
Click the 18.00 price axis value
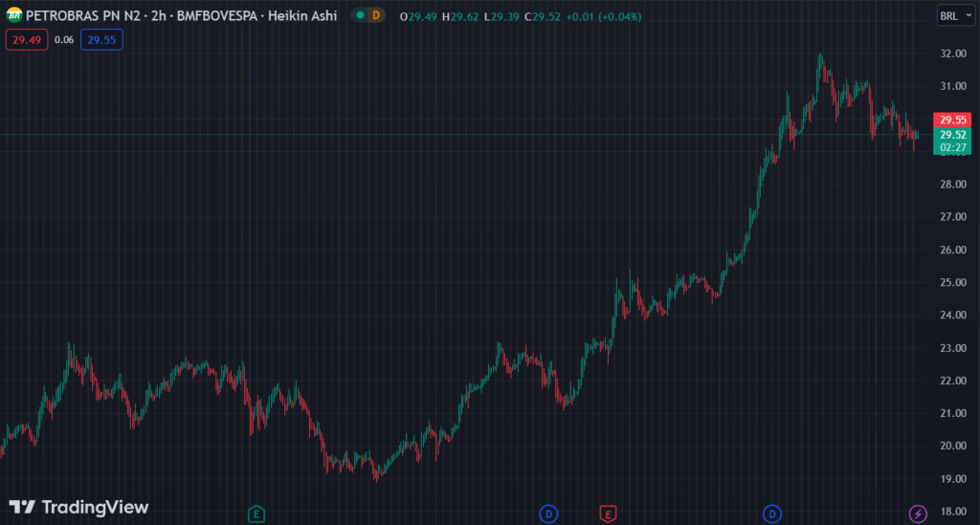click(953, 512)
